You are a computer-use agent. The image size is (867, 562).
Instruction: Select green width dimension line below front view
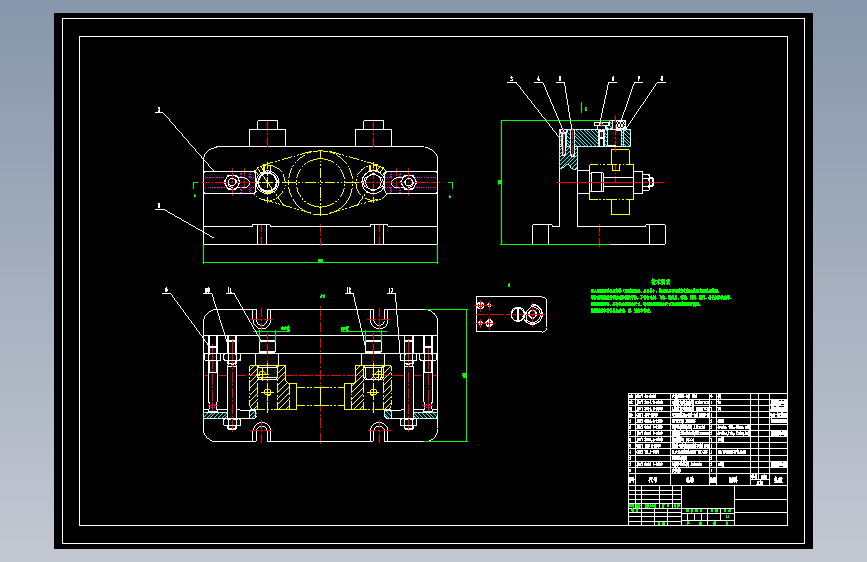pyautogui.click(x=321, y=262)
